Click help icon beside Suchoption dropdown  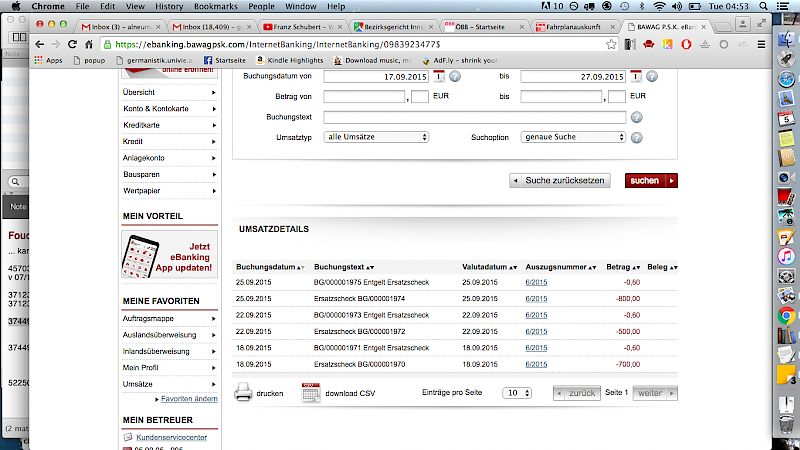click(636, 137)
